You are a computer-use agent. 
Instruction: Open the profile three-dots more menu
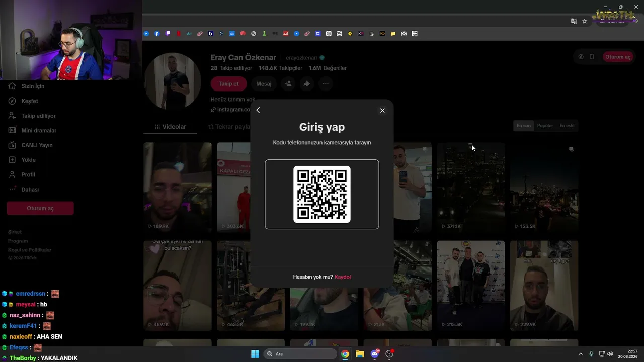click(326, 84)
